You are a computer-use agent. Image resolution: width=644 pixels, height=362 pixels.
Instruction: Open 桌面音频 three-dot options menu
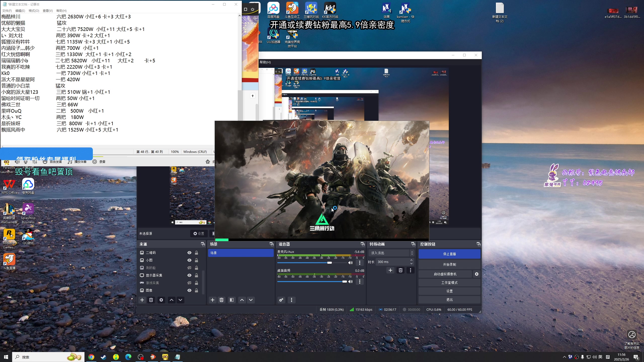[x=360, y=282]
